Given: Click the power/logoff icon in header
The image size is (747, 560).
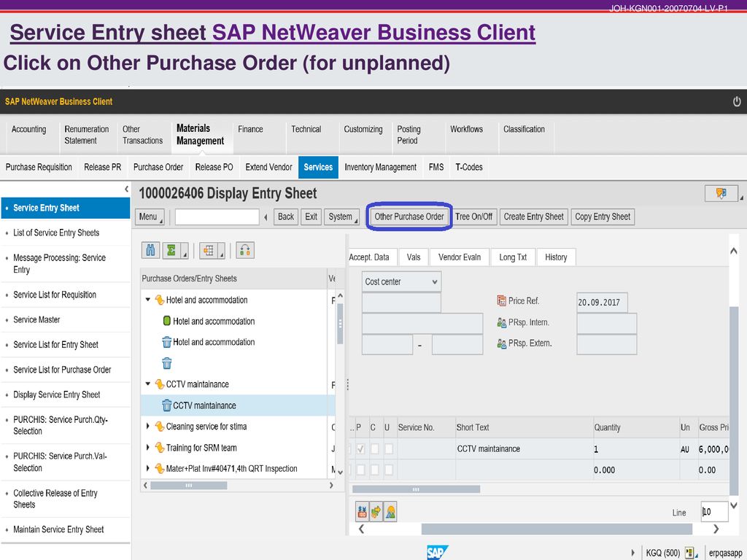Looking at the screenshot, I should click(737, 101).
